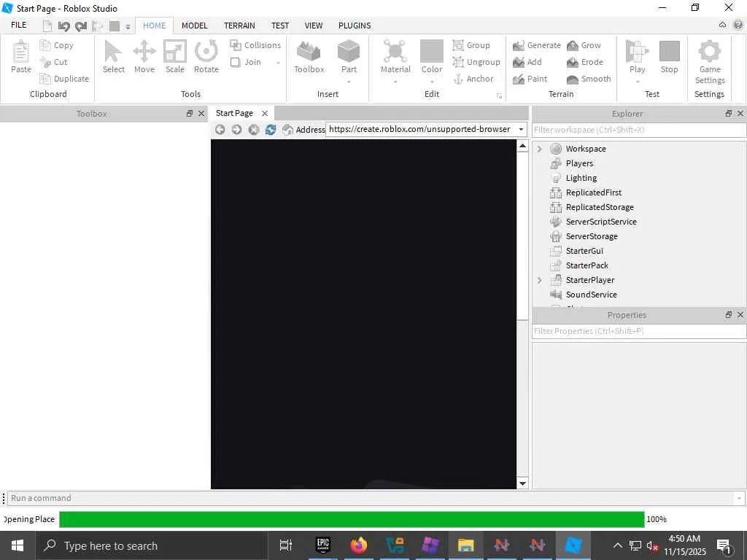Activate the Move tool

(x=144, y=57)
